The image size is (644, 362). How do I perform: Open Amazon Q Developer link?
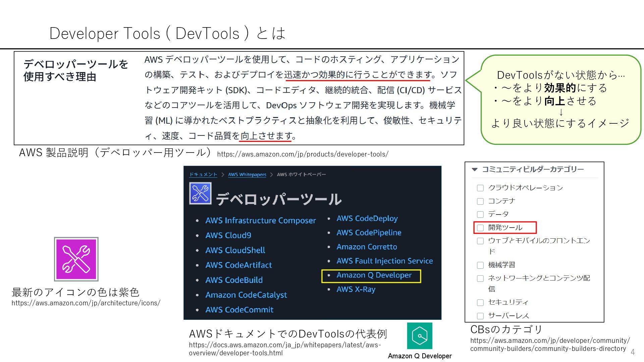pos(374,275)
